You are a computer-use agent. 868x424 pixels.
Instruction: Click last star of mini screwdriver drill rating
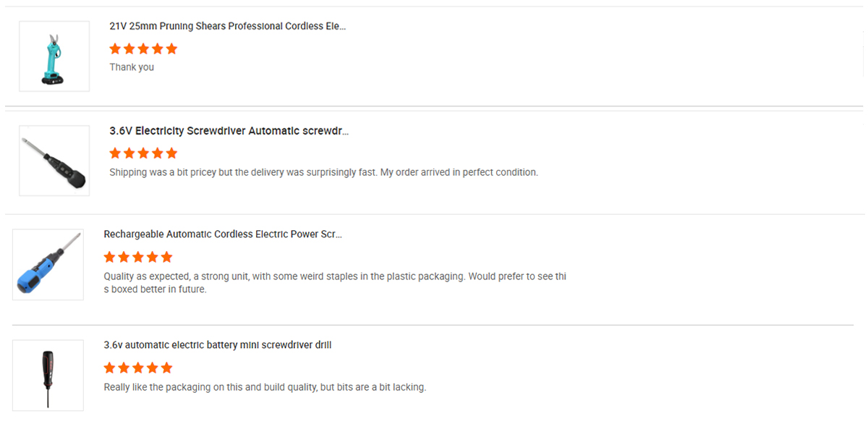point(166,368)
